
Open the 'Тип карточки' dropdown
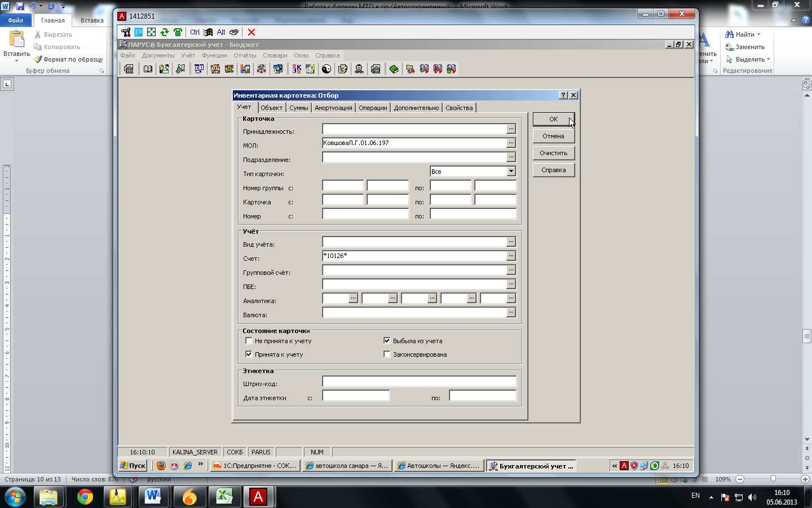(x=511, y=171)
